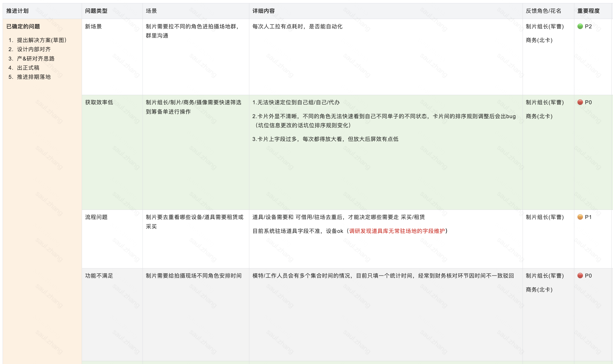
Task: Click red P0 dot in 获取效率低 row
Action: click(580, 102)
